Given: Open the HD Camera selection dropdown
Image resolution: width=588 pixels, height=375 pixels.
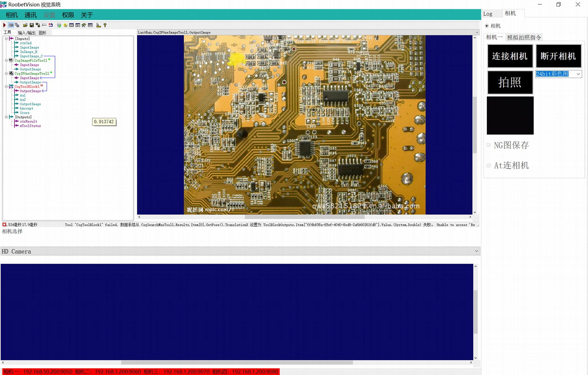Looking at the screenshot, I should pyautogui.click(x=476, y=251).
